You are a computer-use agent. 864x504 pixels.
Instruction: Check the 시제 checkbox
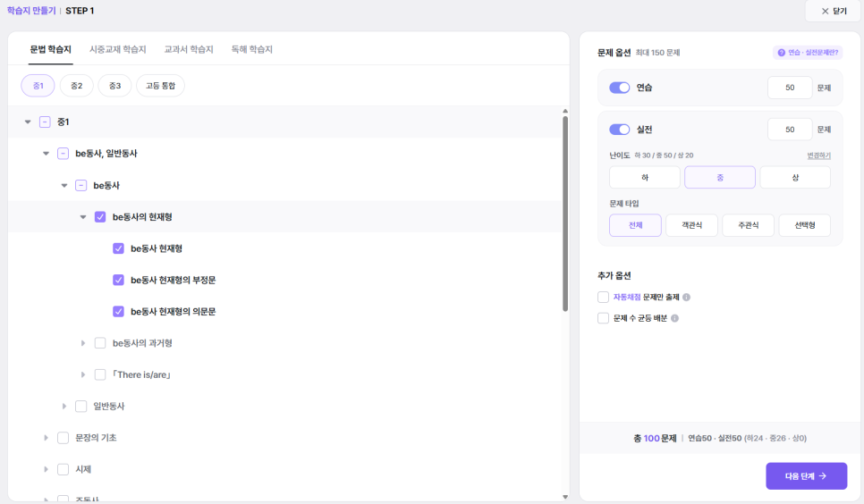point(63,469)
